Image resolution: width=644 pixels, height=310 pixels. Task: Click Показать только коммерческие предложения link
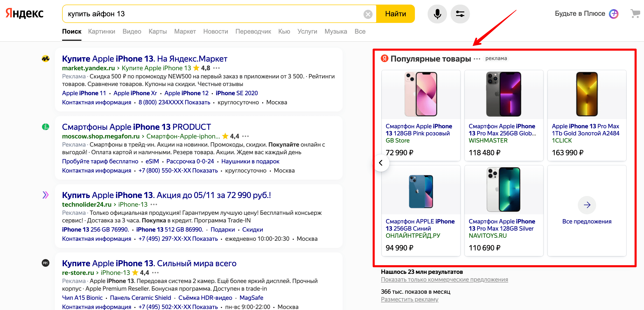(x=444, y=279)
